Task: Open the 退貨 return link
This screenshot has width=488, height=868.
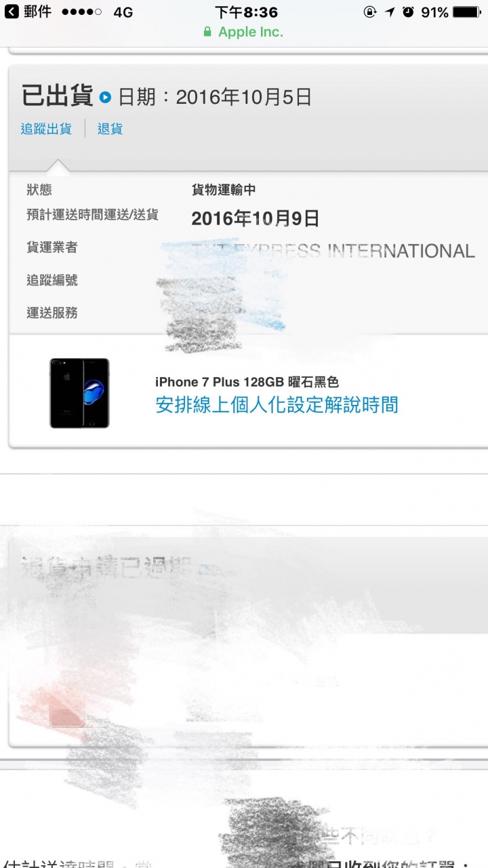Action: tap(110, 128)
